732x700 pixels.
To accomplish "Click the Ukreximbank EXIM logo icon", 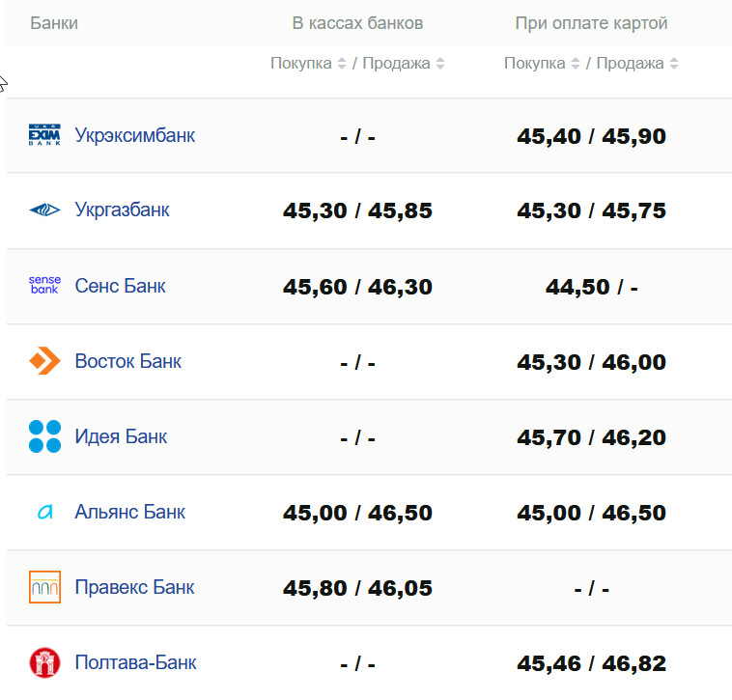I will click(x=44, y=135).
